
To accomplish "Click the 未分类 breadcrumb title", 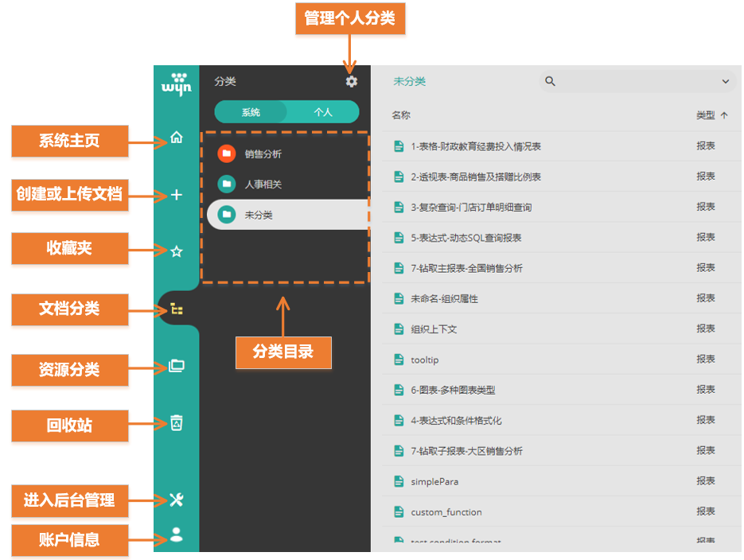I will point(409,82).
